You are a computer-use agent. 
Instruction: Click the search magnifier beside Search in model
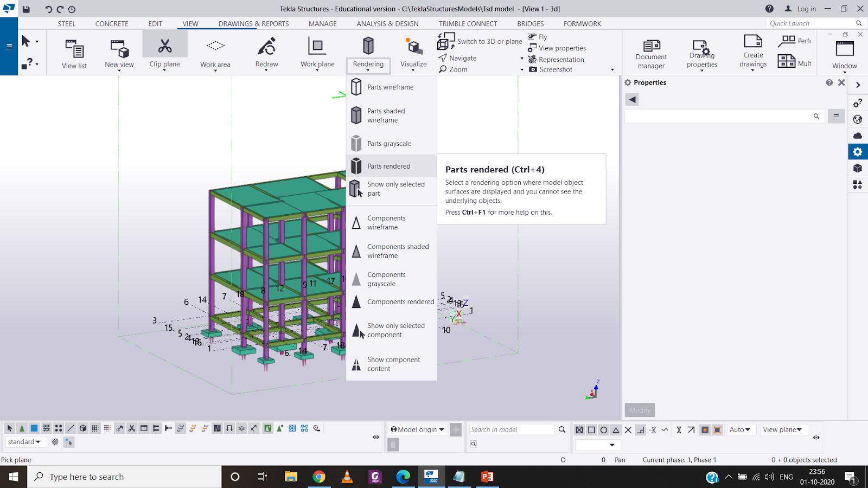tap(562, 429)
